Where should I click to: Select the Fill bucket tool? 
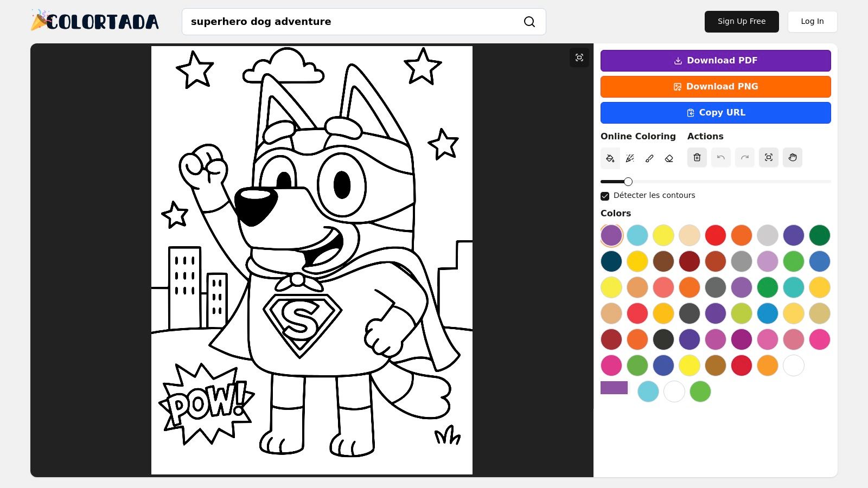point(610,158)
